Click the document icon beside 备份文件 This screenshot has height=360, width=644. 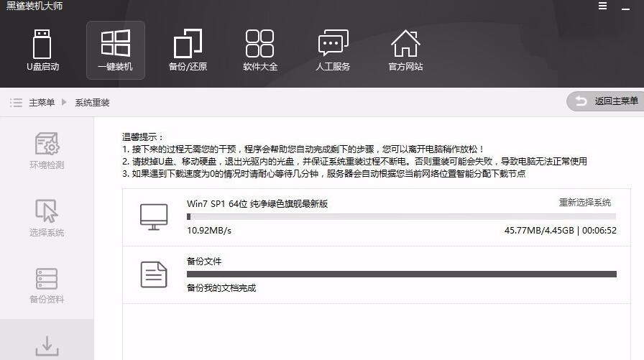154,274
